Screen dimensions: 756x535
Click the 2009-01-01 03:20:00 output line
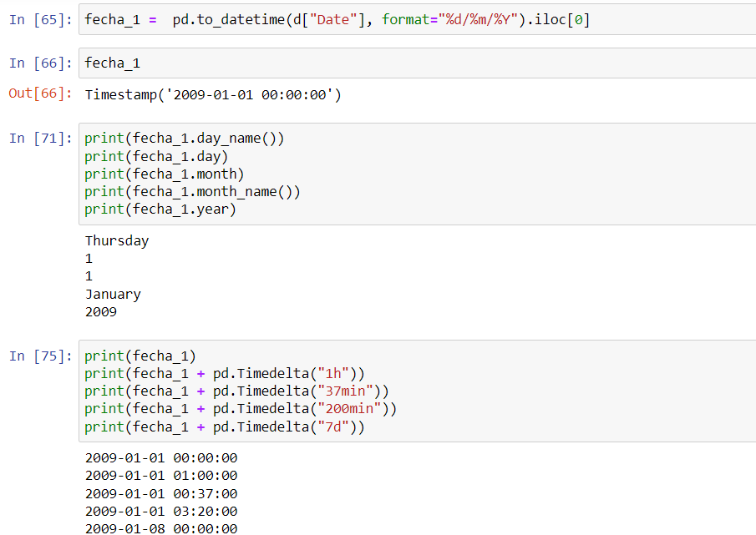tap(161, 511)
